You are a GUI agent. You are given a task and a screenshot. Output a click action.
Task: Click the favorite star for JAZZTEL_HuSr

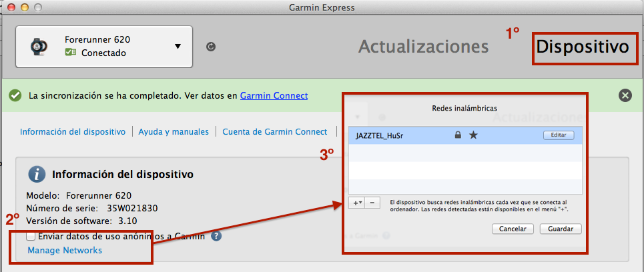(473, 135)
